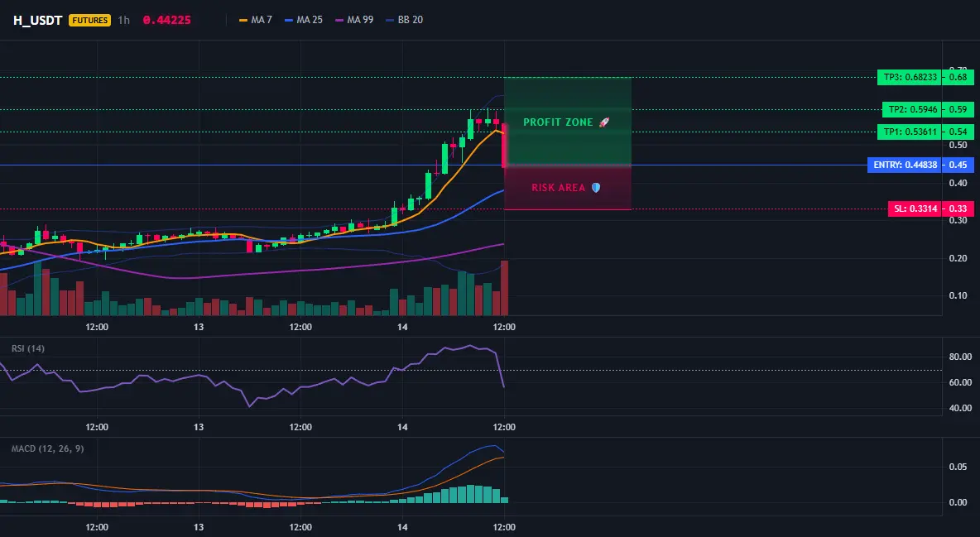Click the 60.00 RSI axis value
The image size is (980, 537).
(961, 382)
